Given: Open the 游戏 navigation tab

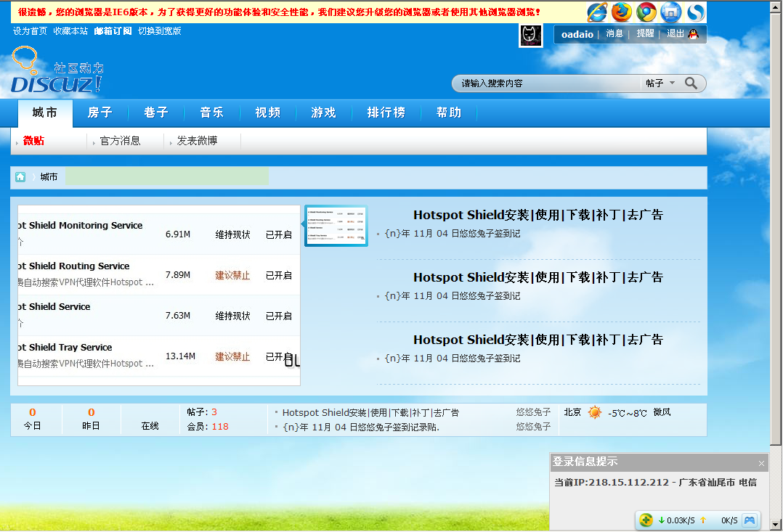Looking at the screenshot, I should coord(324,112).
